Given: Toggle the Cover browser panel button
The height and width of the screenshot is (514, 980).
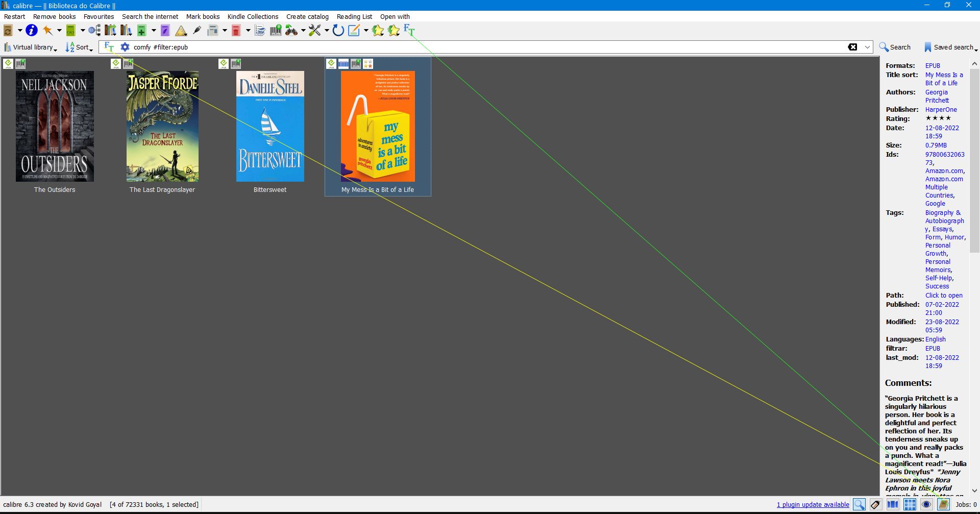Looking at the screenshot, I should coord(893,504).
